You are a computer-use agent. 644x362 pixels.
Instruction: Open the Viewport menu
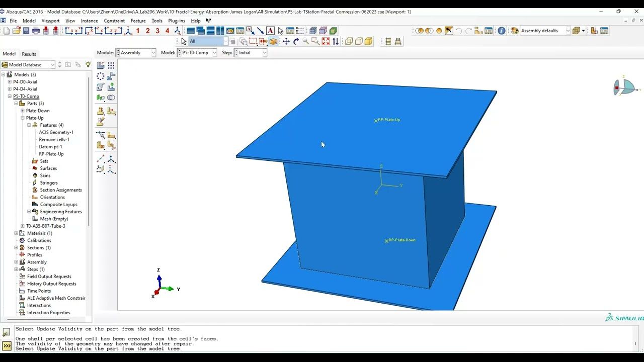(x=50, y=21)
